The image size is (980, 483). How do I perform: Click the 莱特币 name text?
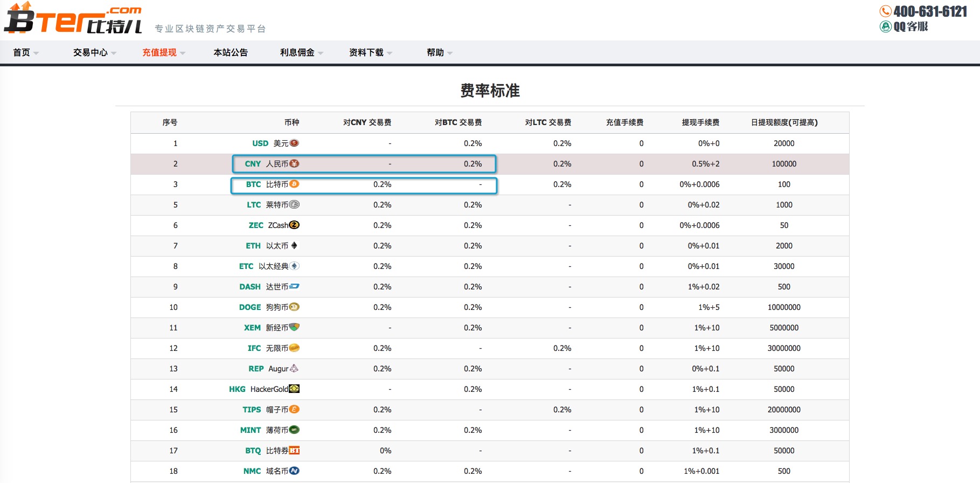[x=277, y=205]
